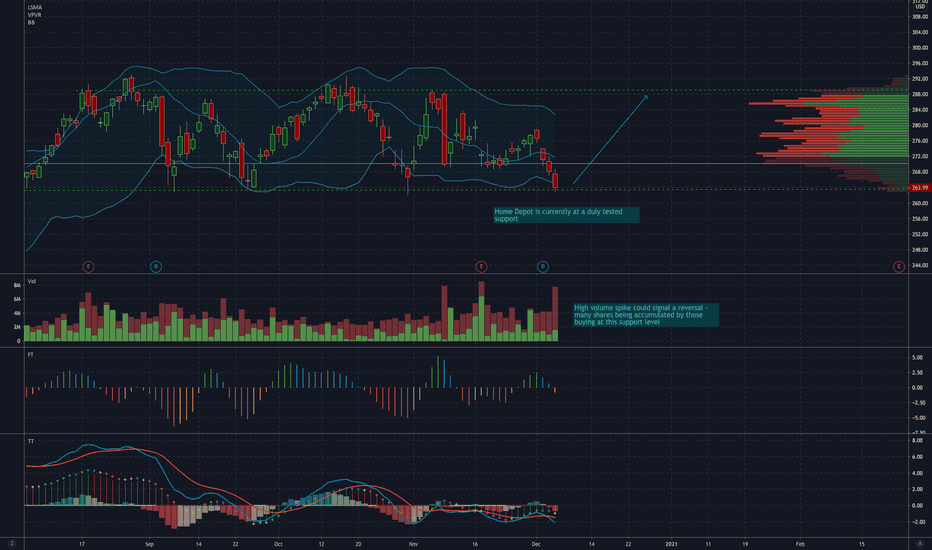Click the 8M volume axis label
Viewport: 932px width, 550px height.
pos(17,285)
